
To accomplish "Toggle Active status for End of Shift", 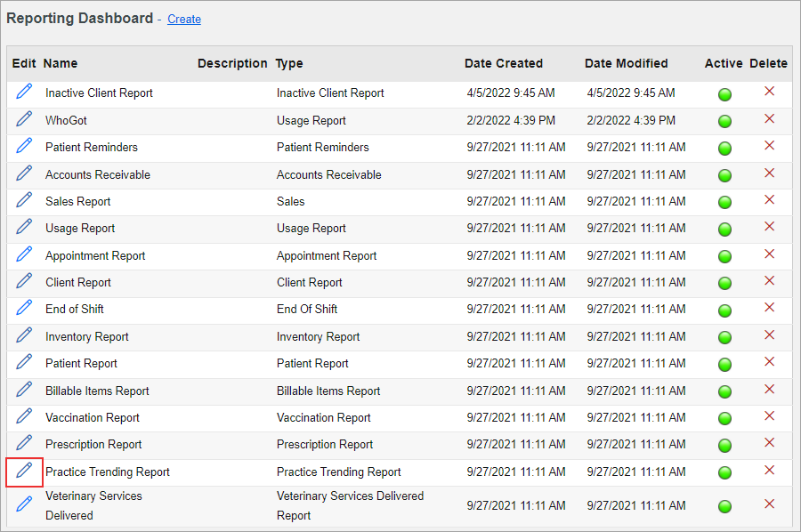I will tap(724, 309).
